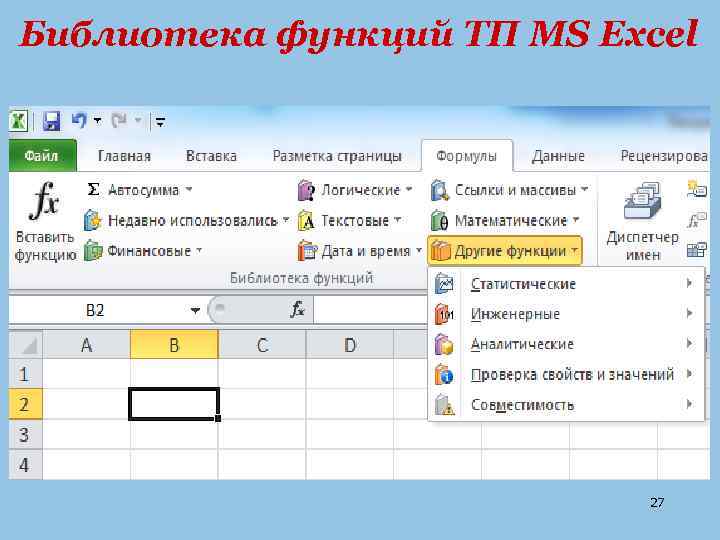Screen dimensions: 720x540
Task: Click the Ссылки и массивы icon
Action: [x=440, y=190]
